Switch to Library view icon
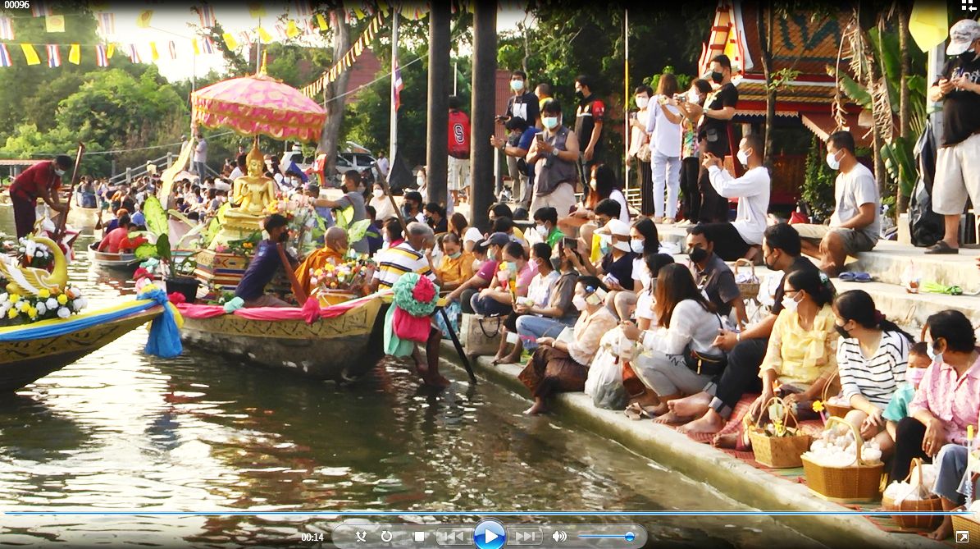Viewport: 980px width, 549px height. coord(968,6)
